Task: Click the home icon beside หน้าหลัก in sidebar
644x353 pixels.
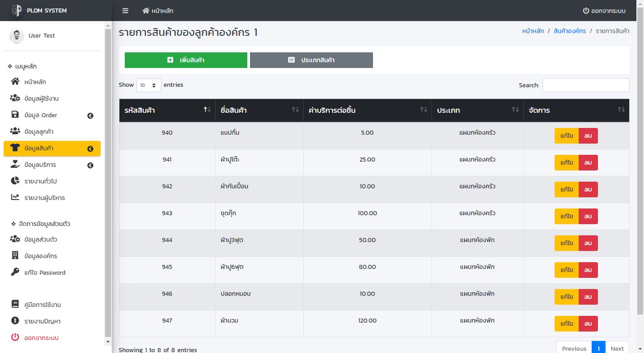Action: 15,82
